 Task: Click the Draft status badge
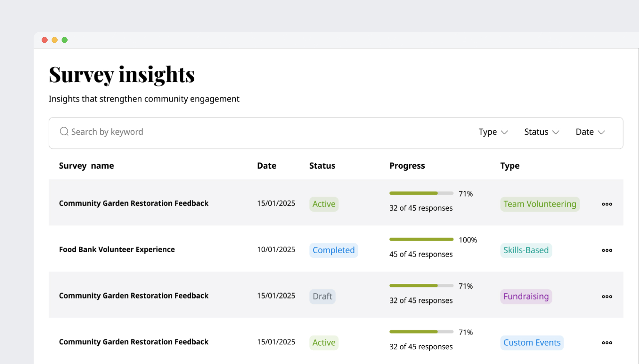[322, 296]
